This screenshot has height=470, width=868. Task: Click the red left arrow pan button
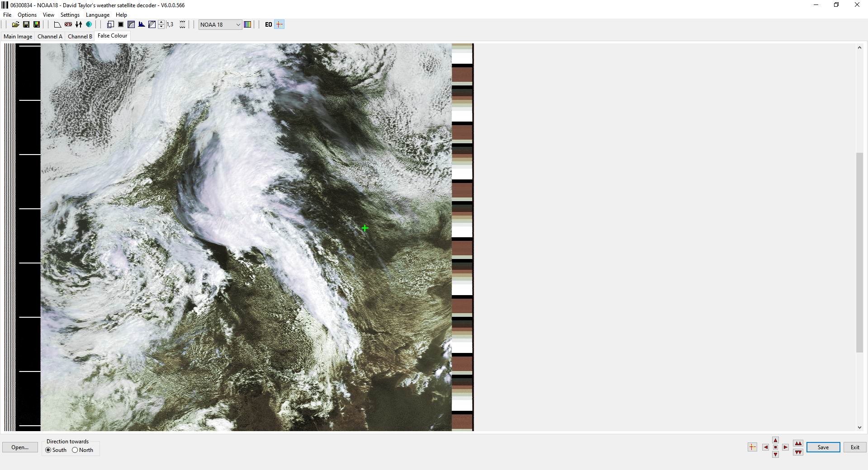point(765,447)
